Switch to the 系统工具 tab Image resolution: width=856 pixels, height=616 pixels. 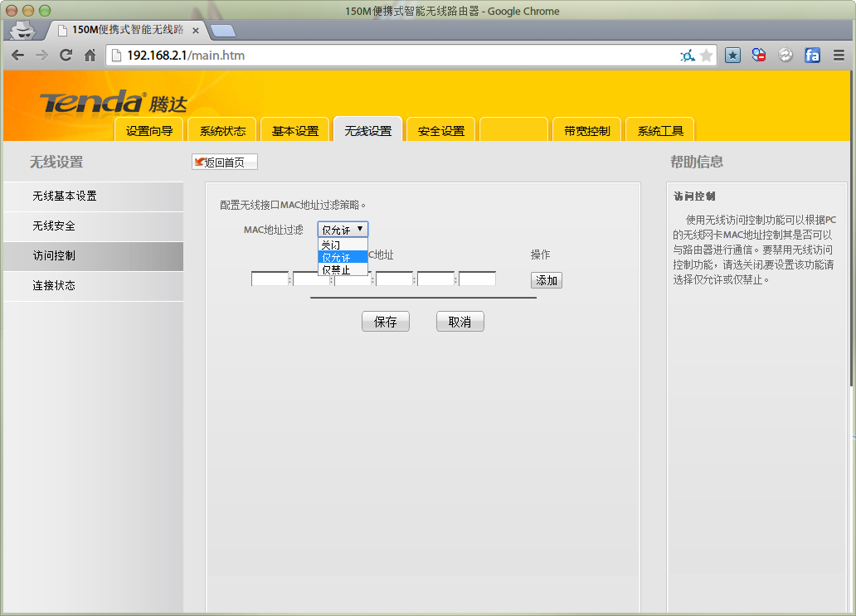660,130
